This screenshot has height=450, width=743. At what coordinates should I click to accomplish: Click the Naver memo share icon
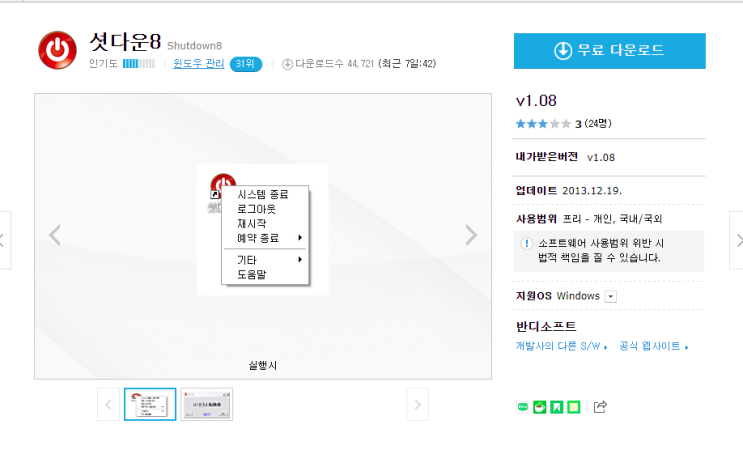pos(574,407)
